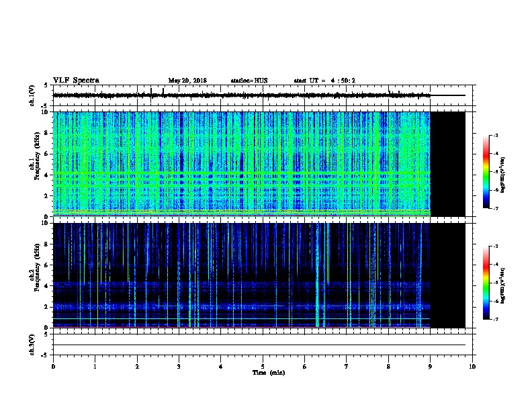Click the time-axis tick label '2'
This screenshot has height=411, width=532.
[137, 367]
